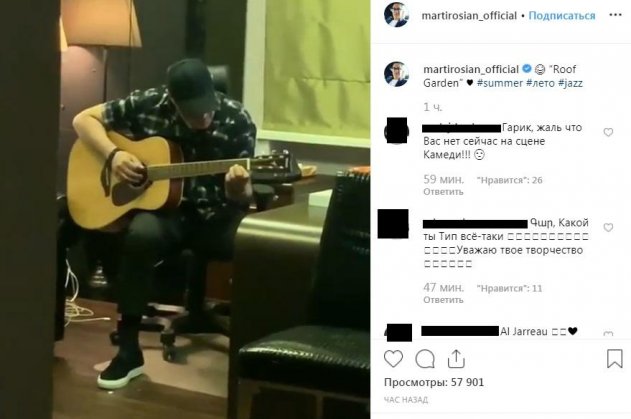Screen dimensions: 631x419
Task: Like the comment 'Уважаю твое творчество'
Action: tap(608, 227)
